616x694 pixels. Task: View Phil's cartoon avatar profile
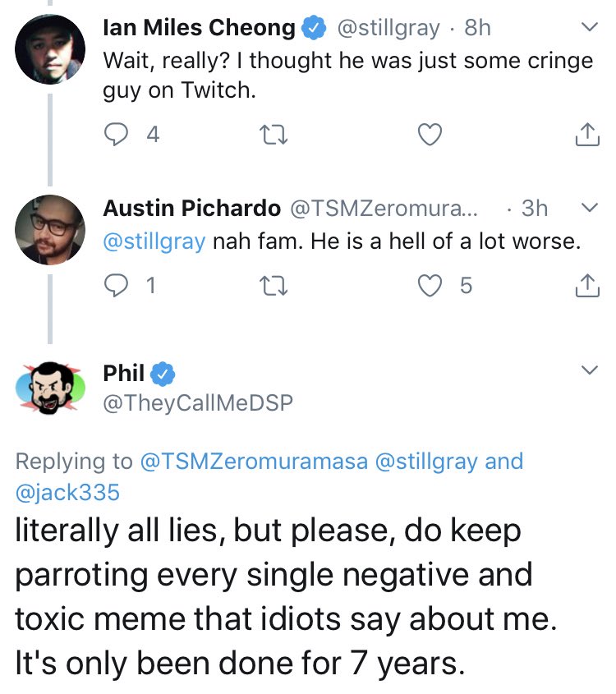point(50,388)
